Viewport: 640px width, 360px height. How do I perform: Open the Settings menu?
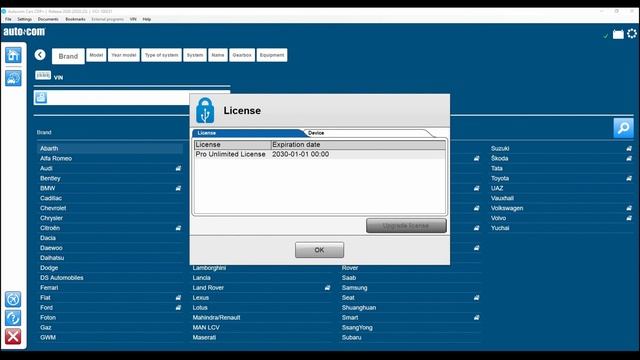[24, 19]
